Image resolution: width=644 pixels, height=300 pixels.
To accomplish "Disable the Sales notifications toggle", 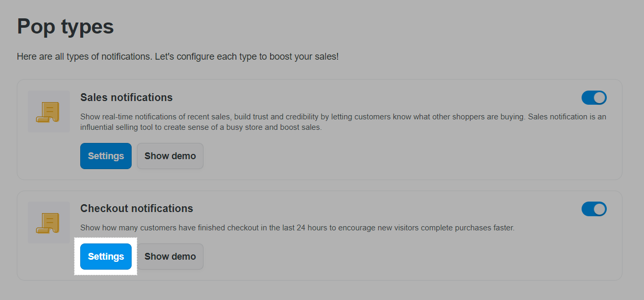I will click(x=594, y=98).
